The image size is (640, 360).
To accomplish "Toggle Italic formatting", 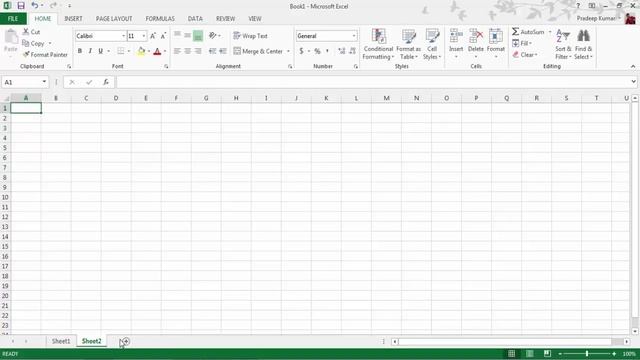I will coord(90,51).
